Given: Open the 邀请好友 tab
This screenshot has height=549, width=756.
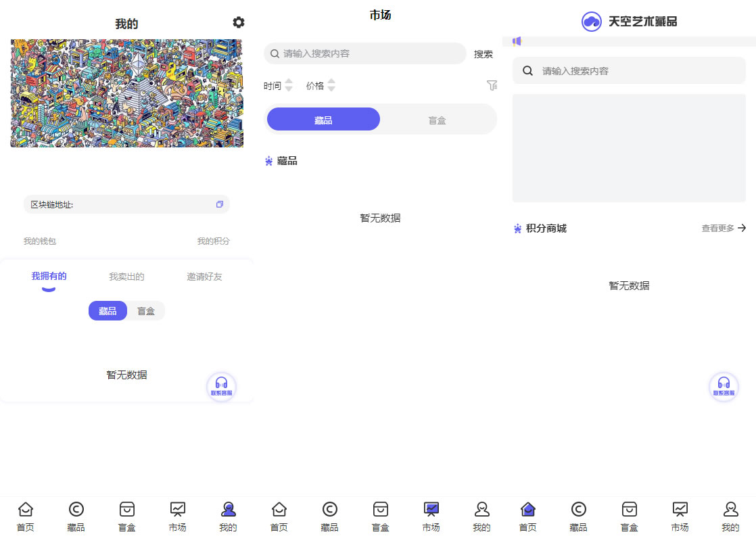Looking at the screenshot, I should point(204,277).
